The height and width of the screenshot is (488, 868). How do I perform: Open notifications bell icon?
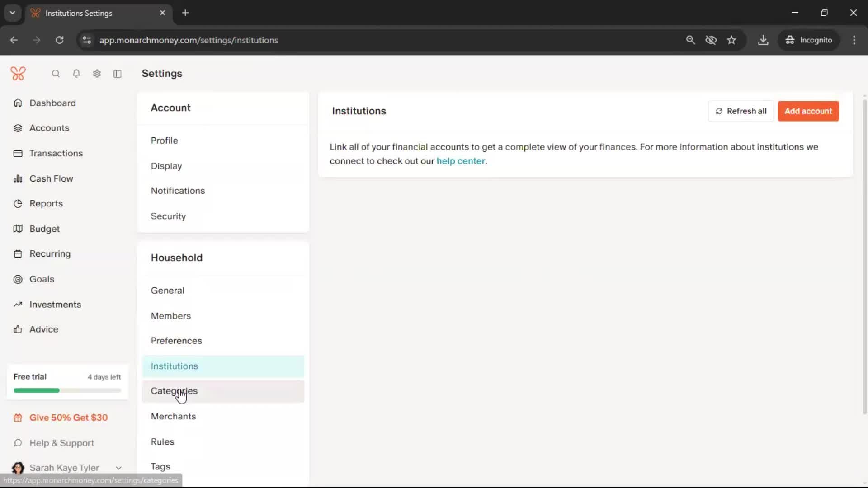click(x=76, y=74)
